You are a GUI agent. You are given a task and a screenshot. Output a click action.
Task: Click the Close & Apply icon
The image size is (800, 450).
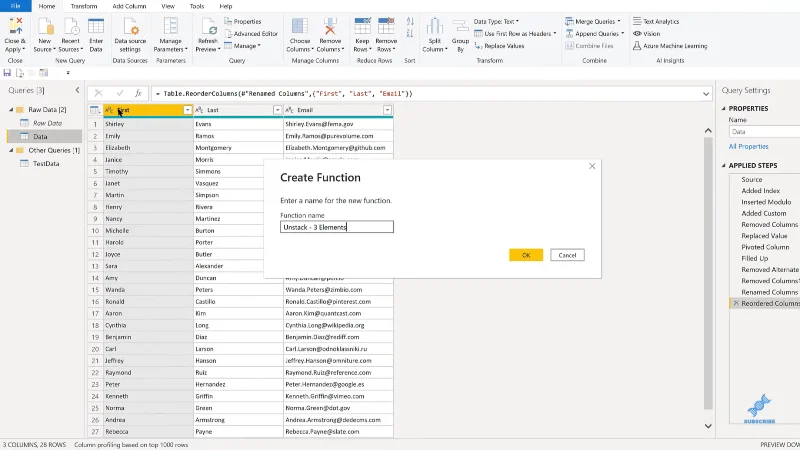click(15, 26)
